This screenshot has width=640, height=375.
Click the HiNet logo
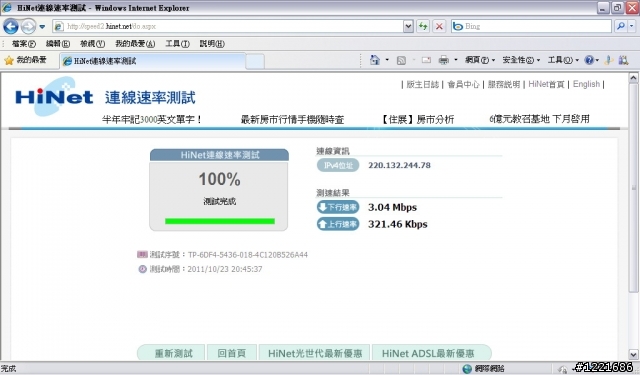(x=54, y=97)
